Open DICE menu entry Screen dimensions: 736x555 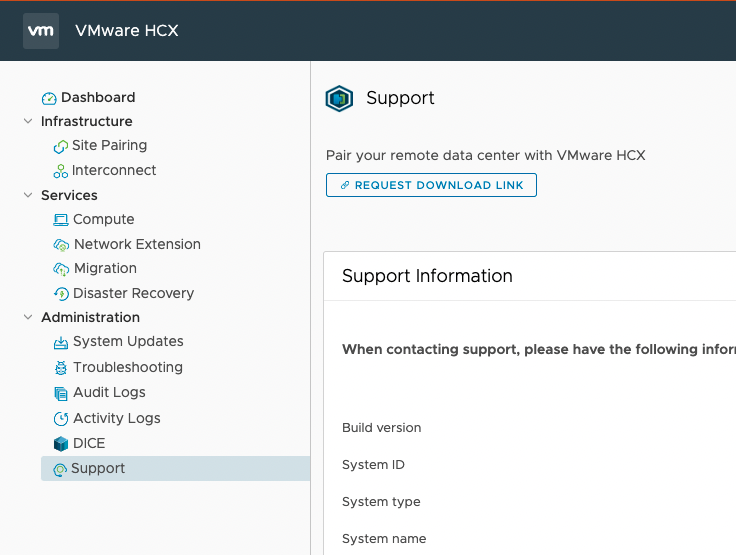click(x=89, y=443)
